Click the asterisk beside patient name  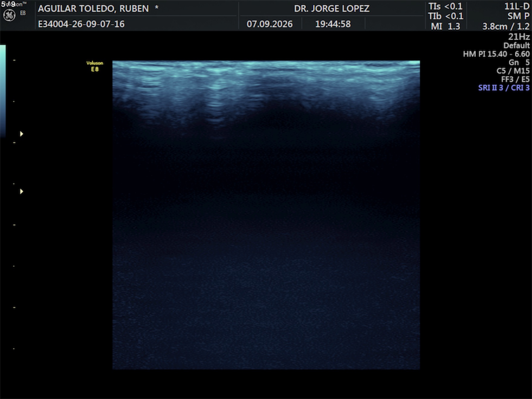(157, 7)
